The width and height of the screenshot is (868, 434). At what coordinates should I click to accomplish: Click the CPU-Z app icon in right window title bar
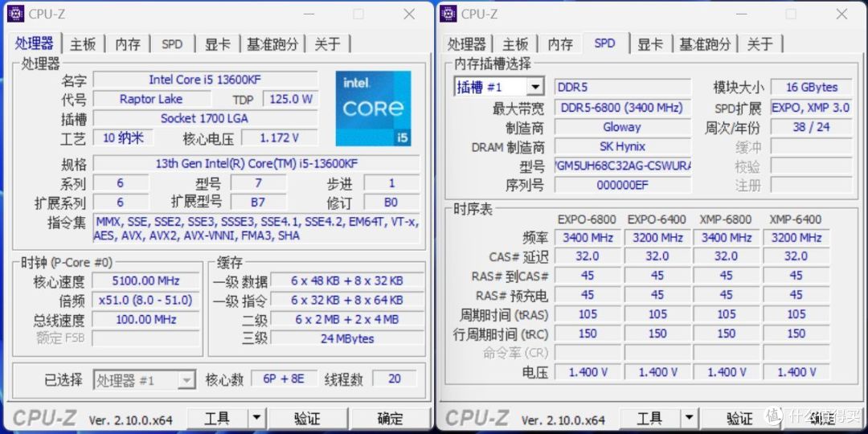[448, 14]
